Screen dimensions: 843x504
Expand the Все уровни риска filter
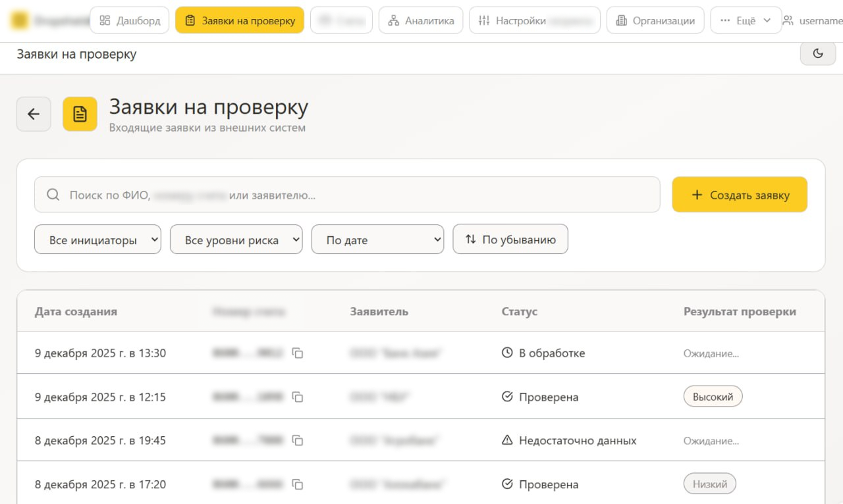click(236, 239)
